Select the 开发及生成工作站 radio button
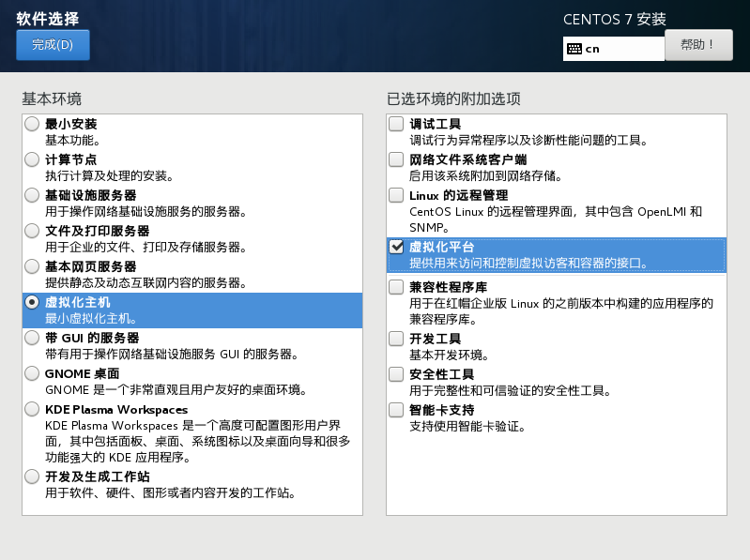750x560 pixels. (32, 477)
